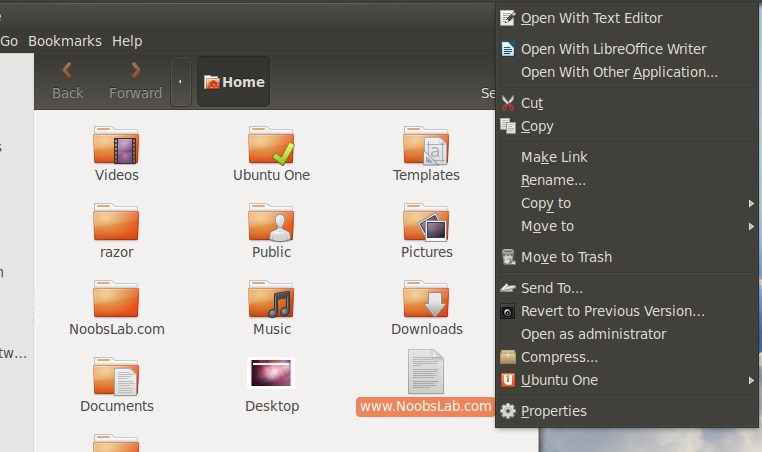Image resolution: width=762 pixels, height=452 pixels.
Task: Click the scissors Cut icon
Action: point(508,103)
